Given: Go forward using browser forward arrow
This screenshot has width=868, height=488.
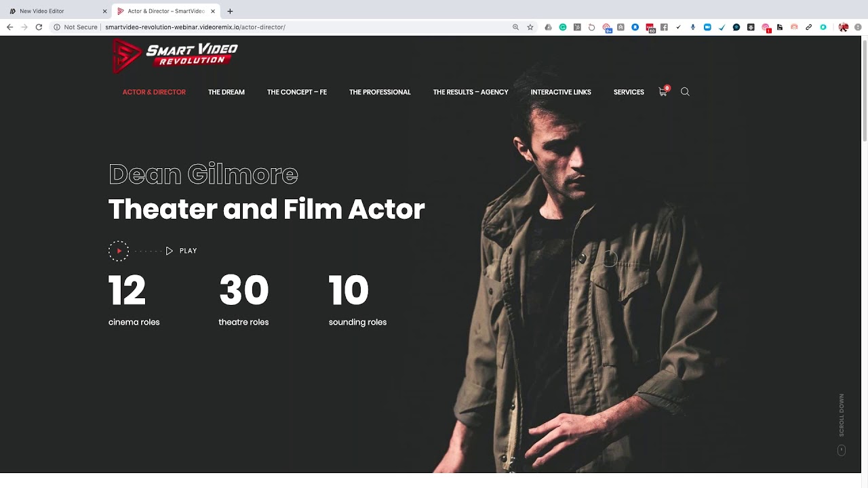Looking at the screenshot, I should tap(24, 27).
